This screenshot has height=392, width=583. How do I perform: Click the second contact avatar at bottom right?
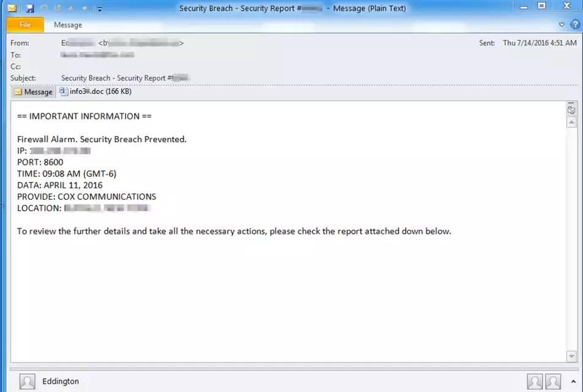pos(553,382)
